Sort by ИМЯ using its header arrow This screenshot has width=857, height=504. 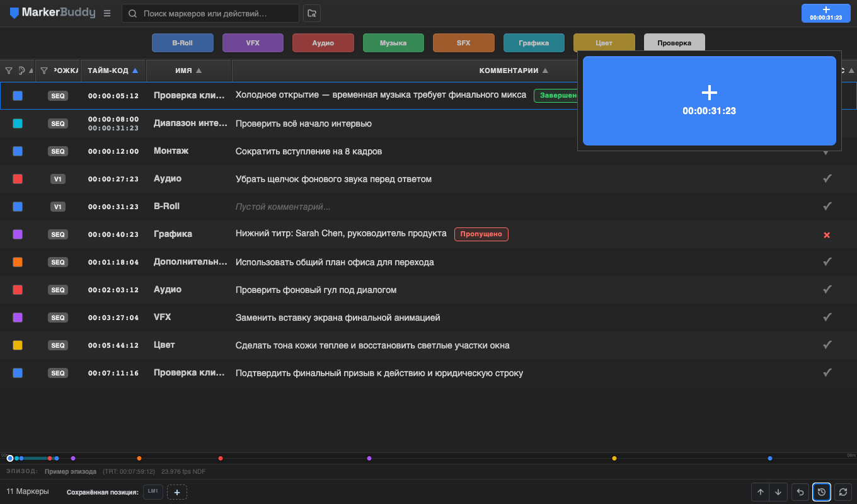coord(199,71)
